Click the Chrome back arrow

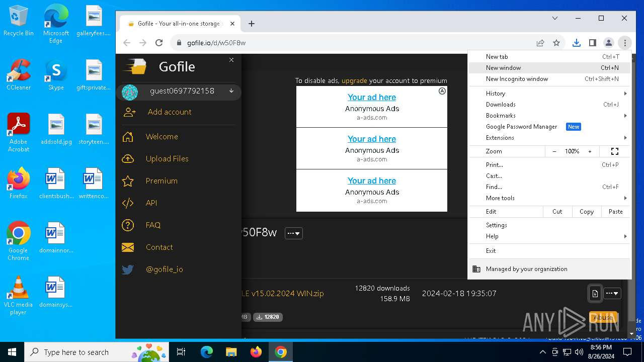click(x=127, y=43)
